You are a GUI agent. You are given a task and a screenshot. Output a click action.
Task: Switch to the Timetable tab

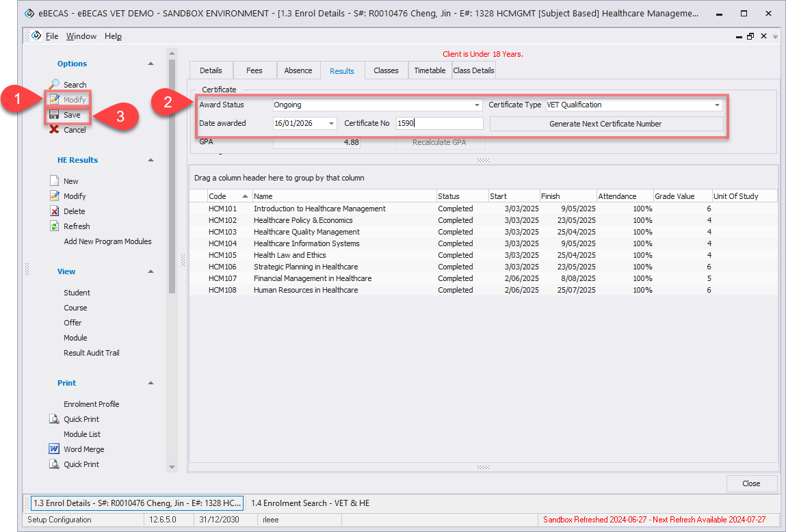coord(430,70)
